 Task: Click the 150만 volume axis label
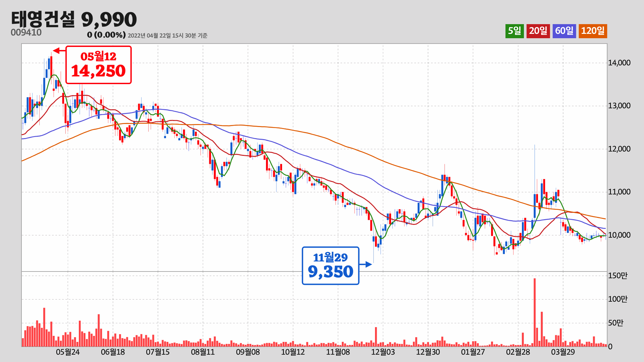[618, 276]
